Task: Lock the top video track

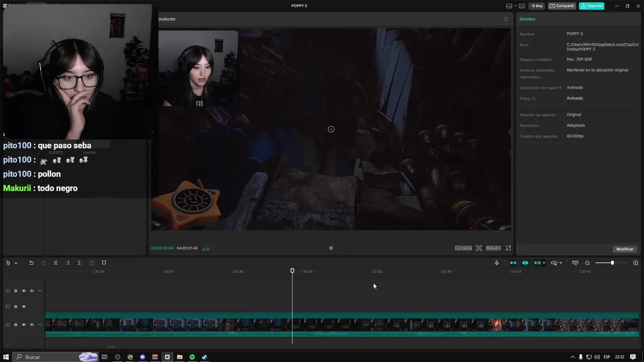Action: click(16, 291)
